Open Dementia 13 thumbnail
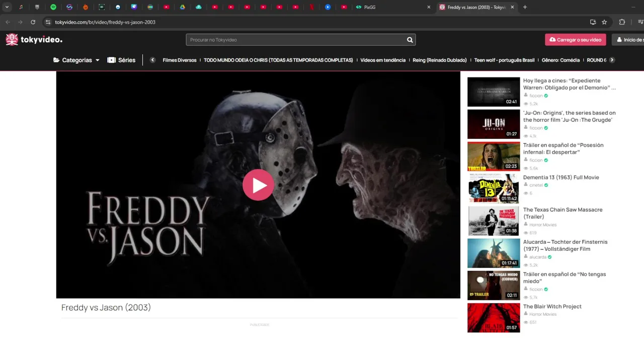644x362 pixels. 494,189
